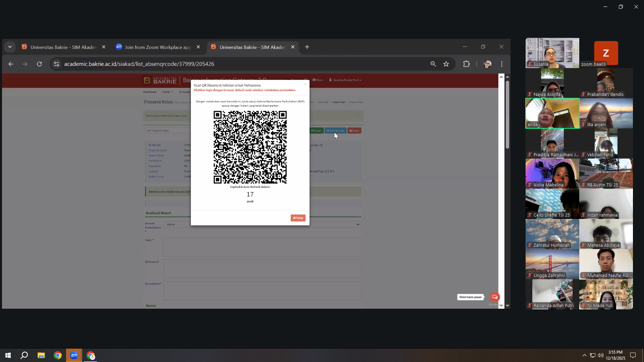Select Ni Made Yuli's video thumbnail
Image resolution: width=644 pixels, height=362 pixels.
point(606,294)
